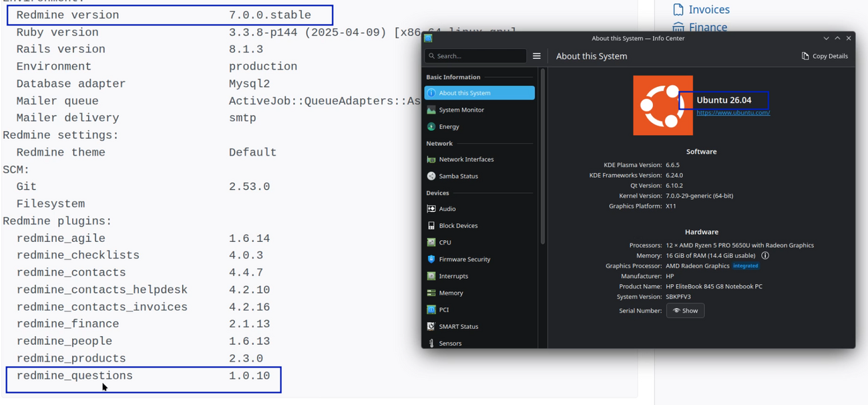The image size is (868, 405).
Task: Click the 'smtp' mailer delivery value
Action: coord(242,118)
